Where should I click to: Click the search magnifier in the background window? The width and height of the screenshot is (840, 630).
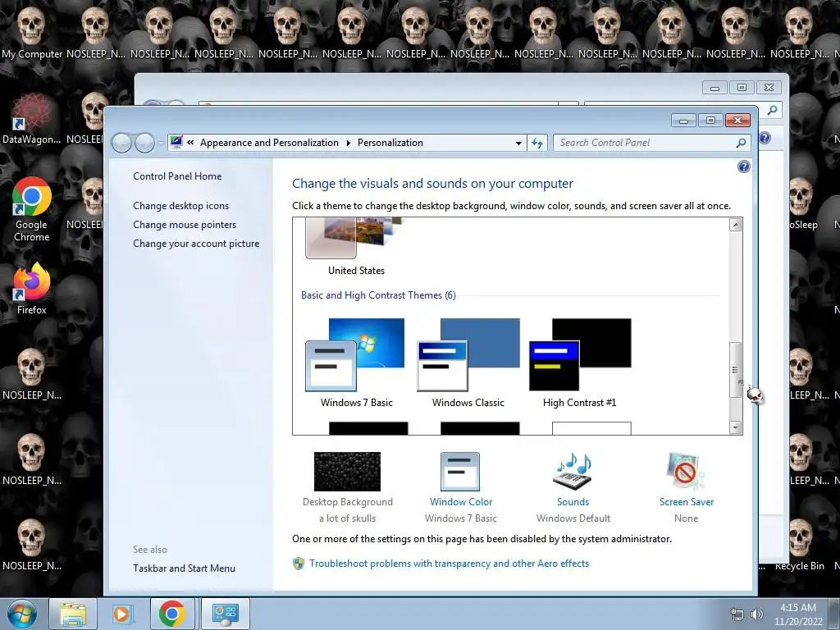pyautogui.click(x=772, y=111)
